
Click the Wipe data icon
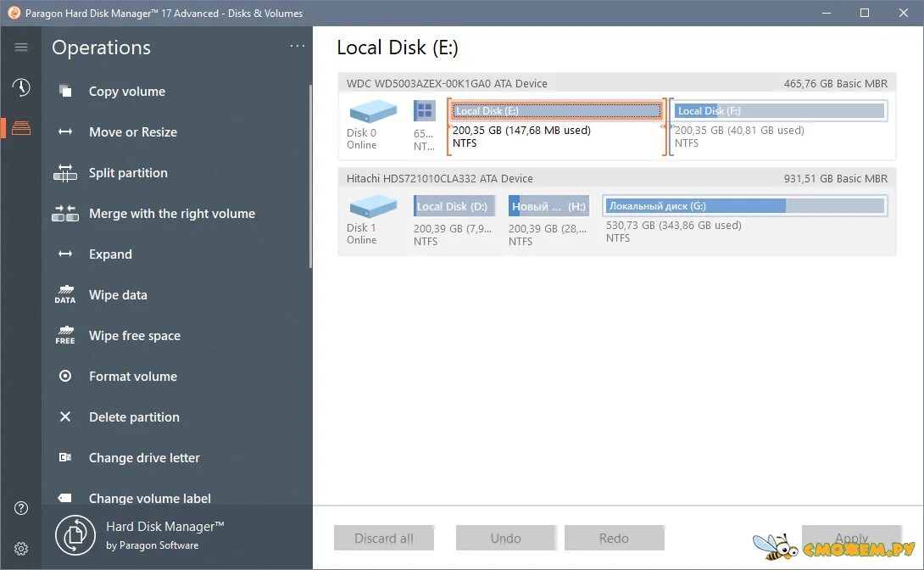[64, 294]
